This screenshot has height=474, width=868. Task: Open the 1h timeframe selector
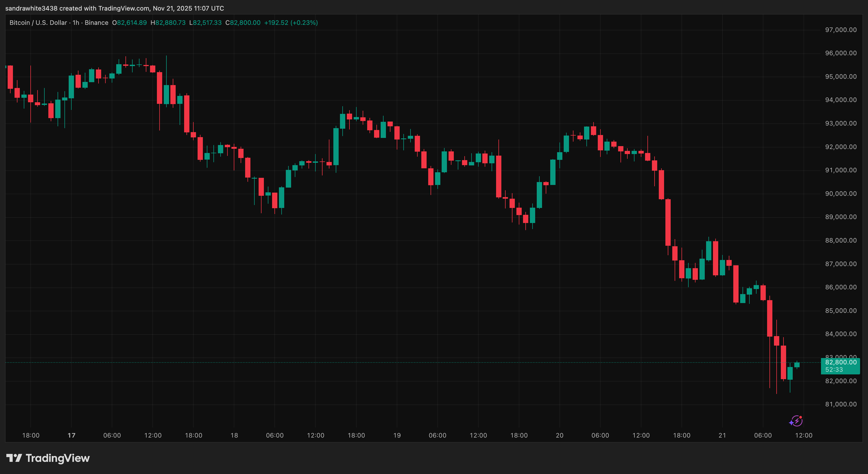click(76, 22)
